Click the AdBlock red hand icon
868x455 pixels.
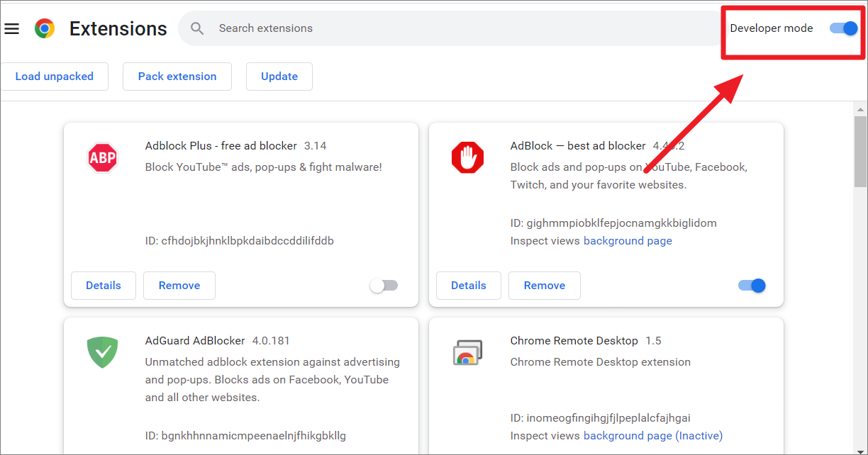point(467,157)
